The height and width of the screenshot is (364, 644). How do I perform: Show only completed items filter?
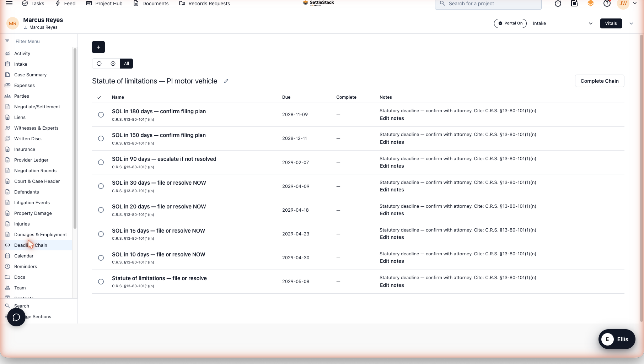113,64
